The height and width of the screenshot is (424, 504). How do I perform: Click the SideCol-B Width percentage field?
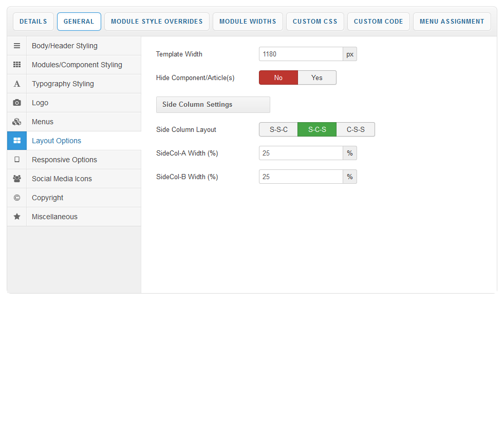click(301, 177)
